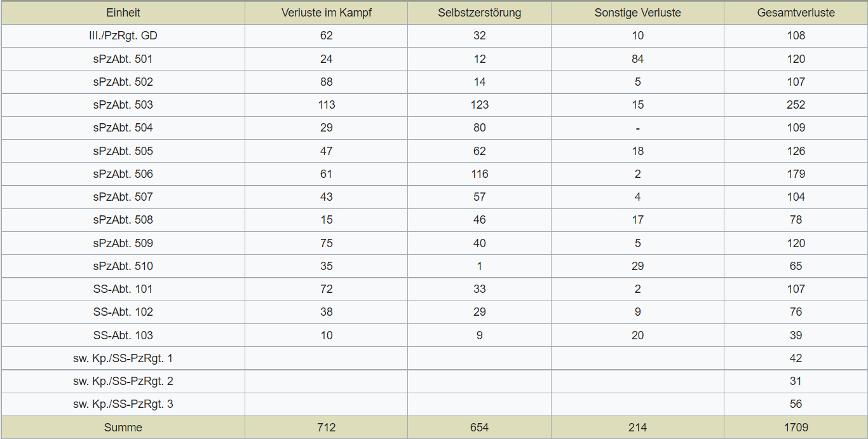Click the Summe row label

[123, 428]
